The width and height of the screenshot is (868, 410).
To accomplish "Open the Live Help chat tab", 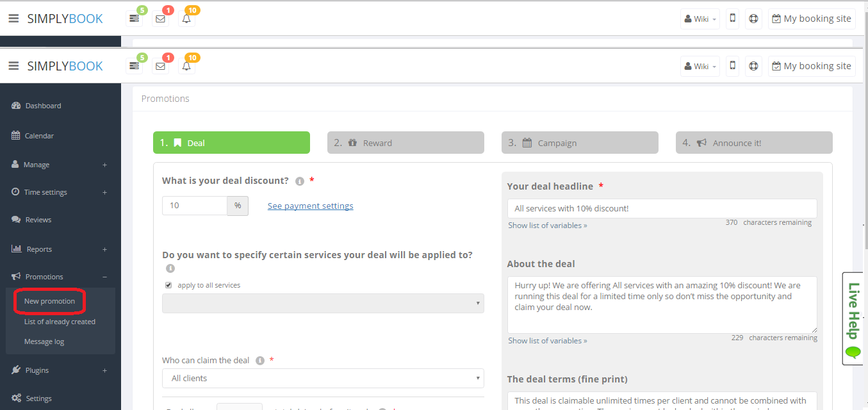I will [x=853, y=318].
